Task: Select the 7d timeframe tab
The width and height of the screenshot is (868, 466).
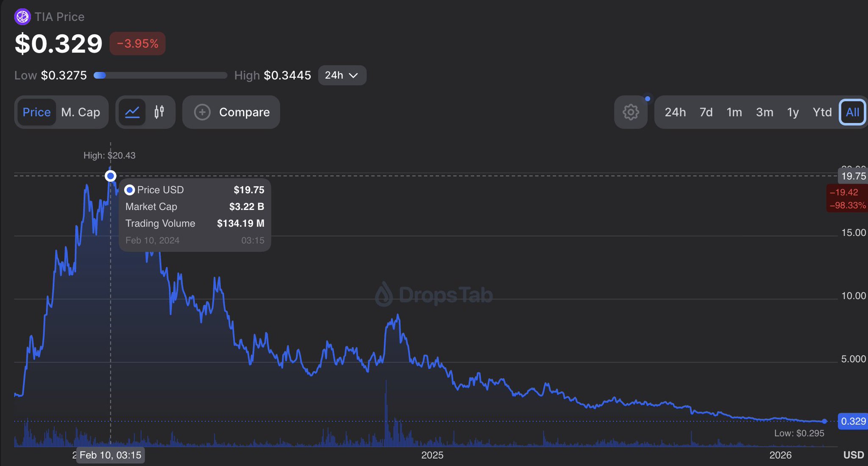Action: click(706, 112)
